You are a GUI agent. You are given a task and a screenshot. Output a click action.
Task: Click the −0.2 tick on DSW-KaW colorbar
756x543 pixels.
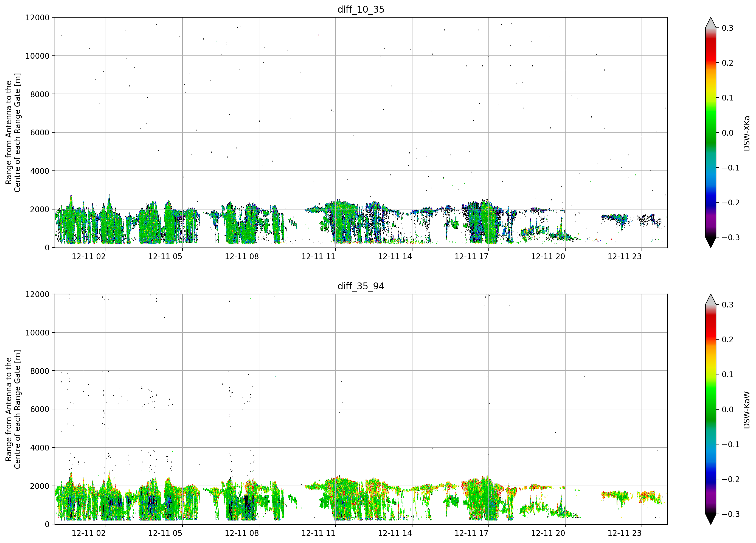[731, 480]
